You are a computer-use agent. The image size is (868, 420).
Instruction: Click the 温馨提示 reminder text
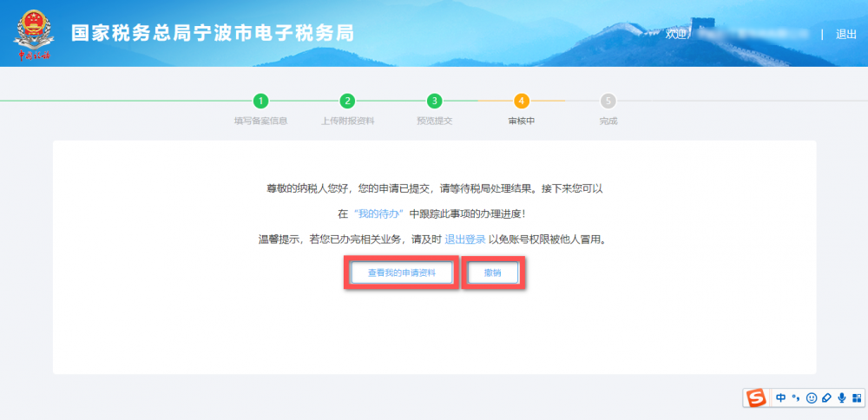[x=435, y=240]
